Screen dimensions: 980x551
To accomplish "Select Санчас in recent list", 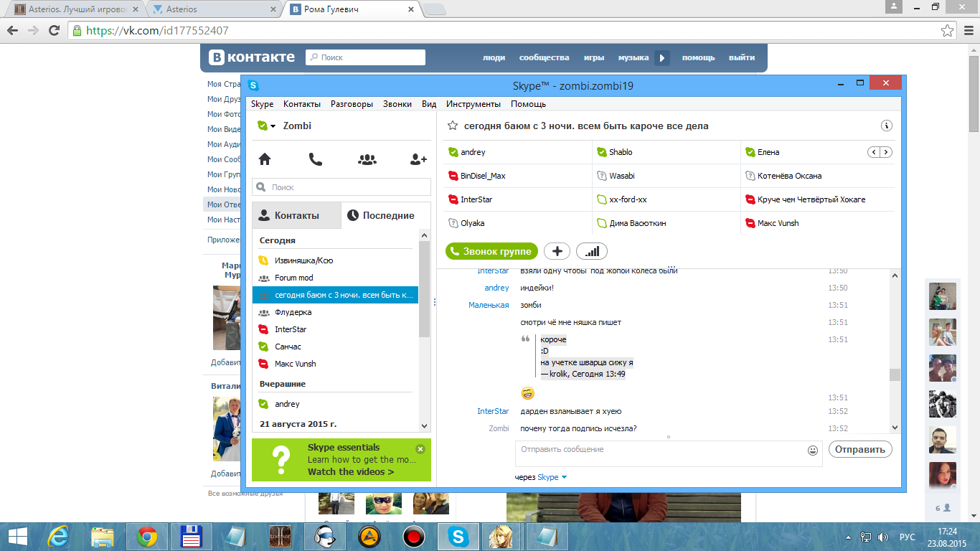I will [x=335, y=347].
